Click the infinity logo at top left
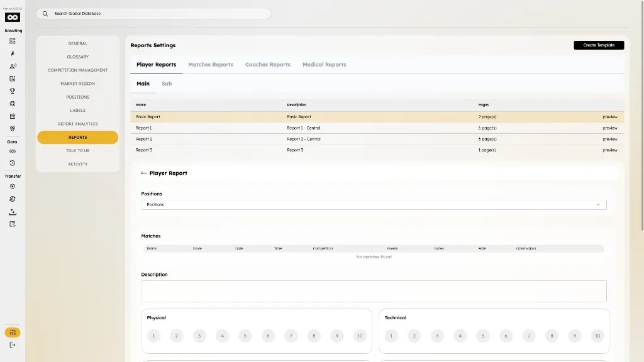Image resolution: width=644 pixels, height=362 pixels. [x=13, y=17]
